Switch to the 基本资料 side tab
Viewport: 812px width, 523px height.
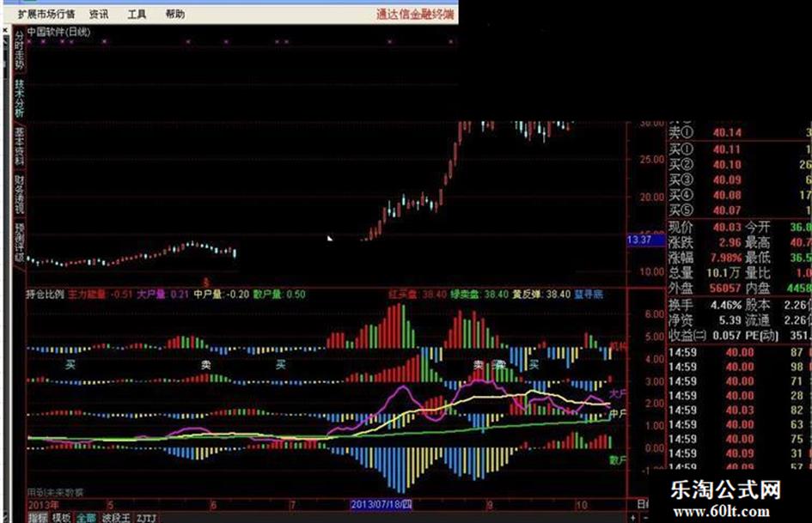pos(19,147)
